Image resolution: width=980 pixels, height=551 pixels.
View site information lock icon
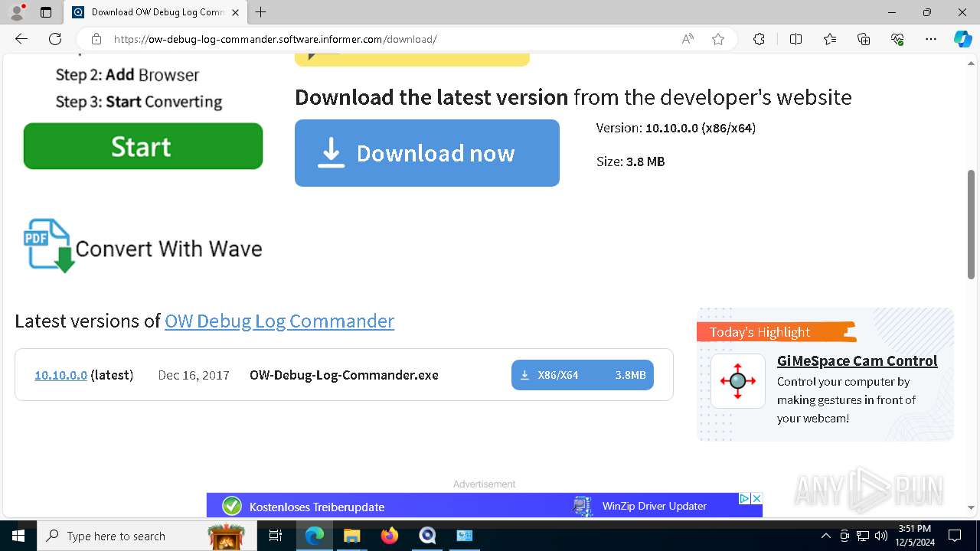[x=96, y=39]
